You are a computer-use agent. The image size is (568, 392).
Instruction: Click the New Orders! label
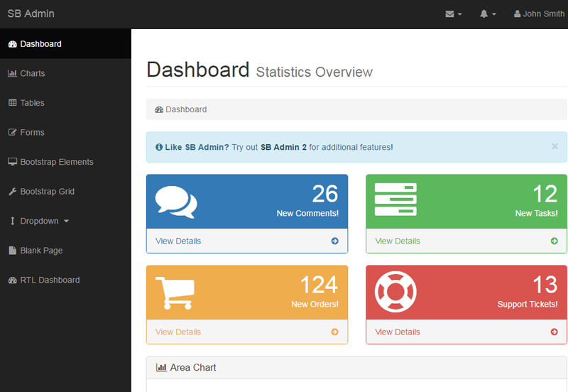coord(315,305)
